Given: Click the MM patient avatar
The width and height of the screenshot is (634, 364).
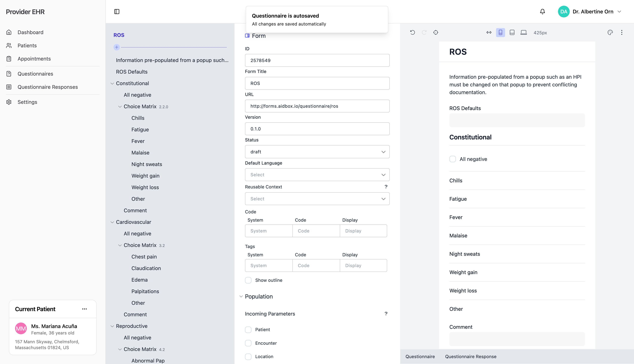Looking at the screenshot, I should [x=21, y=329].
